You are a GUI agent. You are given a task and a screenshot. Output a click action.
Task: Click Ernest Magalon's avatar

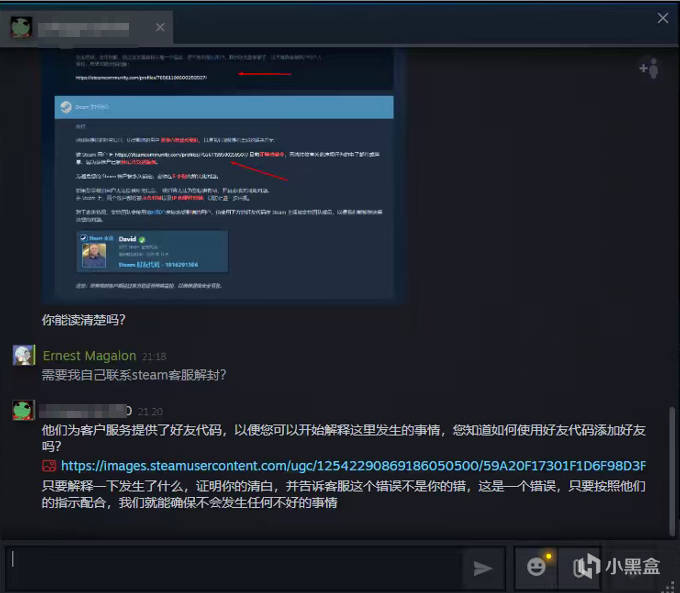(23, 356)
